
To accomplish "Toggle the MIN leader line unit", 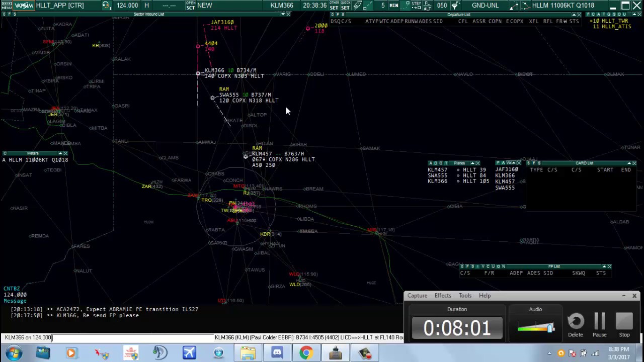I will coord(394,6).
